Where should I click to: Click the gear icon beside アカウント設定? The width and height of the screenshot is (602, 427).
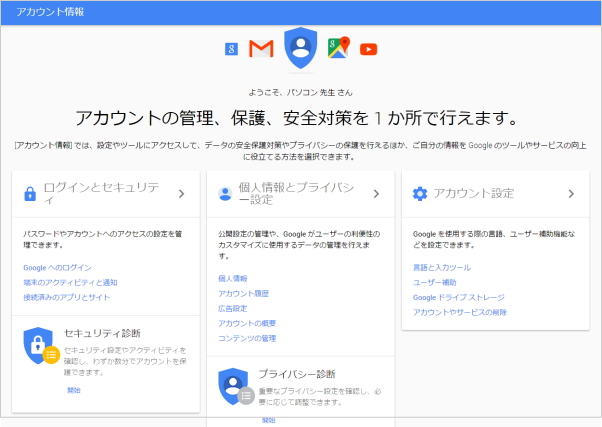click(x=420, y=194)
